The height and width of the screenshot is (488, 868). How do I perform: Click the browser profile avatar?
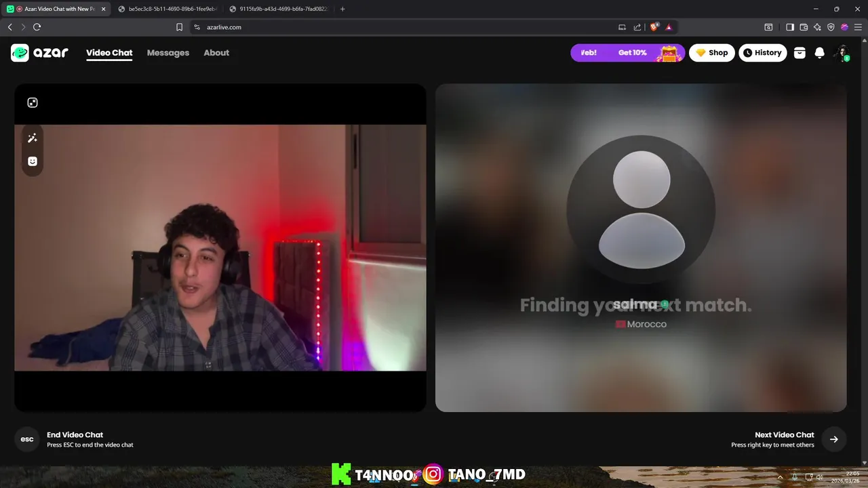[x=844, y=27]
